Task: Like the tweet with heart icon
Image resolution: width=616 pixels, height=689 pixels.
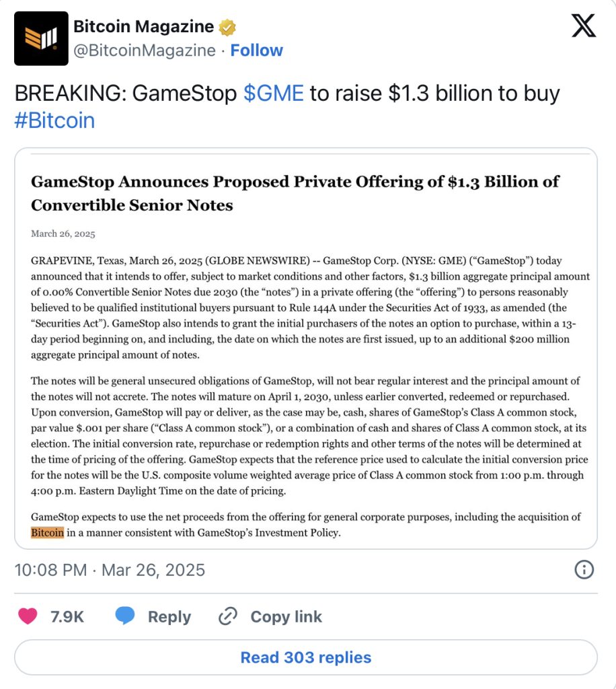Action: (x=28, y=616)
